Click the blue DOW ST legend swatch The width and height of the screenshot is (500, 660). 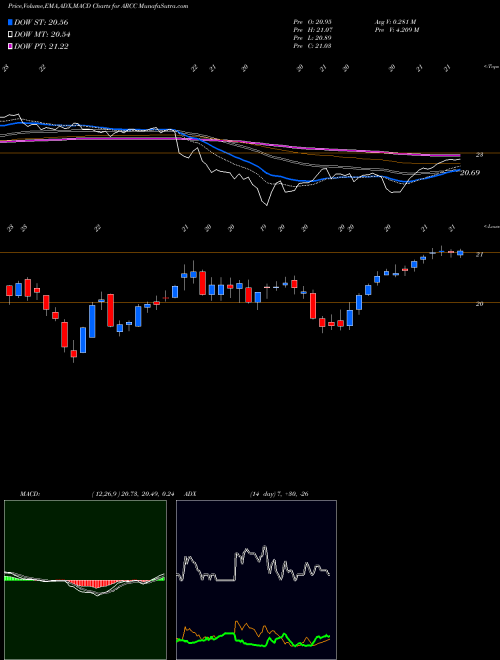[10, 22]
